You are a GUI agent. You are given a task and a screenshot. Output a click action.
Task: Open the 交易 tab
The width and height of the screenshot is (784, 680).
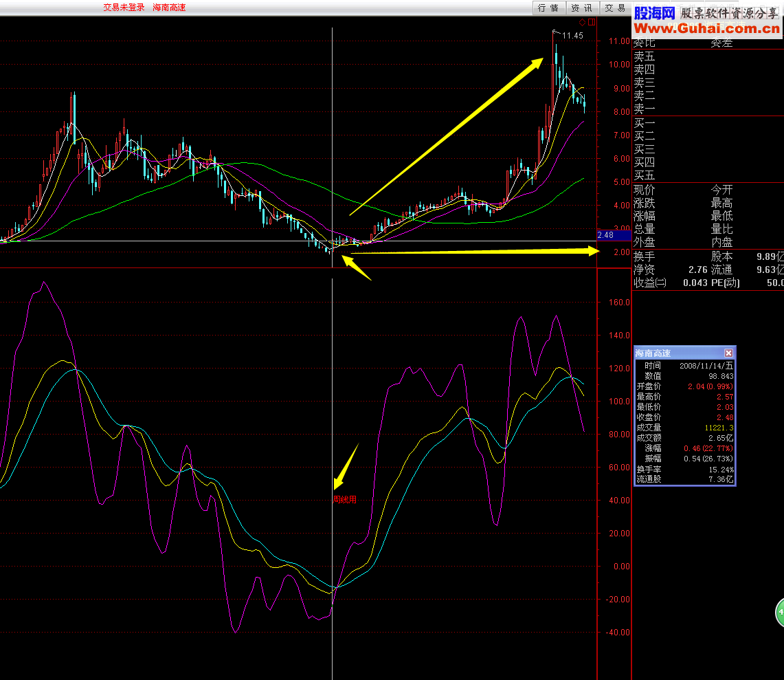[616, 8]
